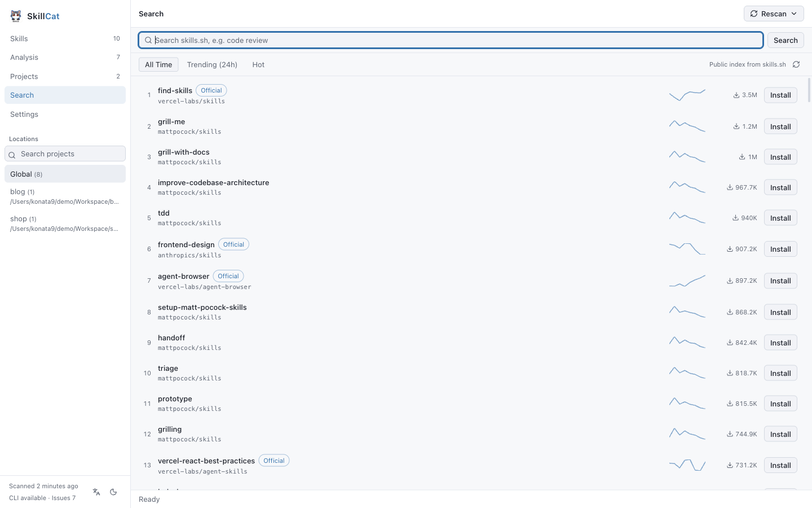Select Search in the sidebar
The image size is (812, 508).
65,95
